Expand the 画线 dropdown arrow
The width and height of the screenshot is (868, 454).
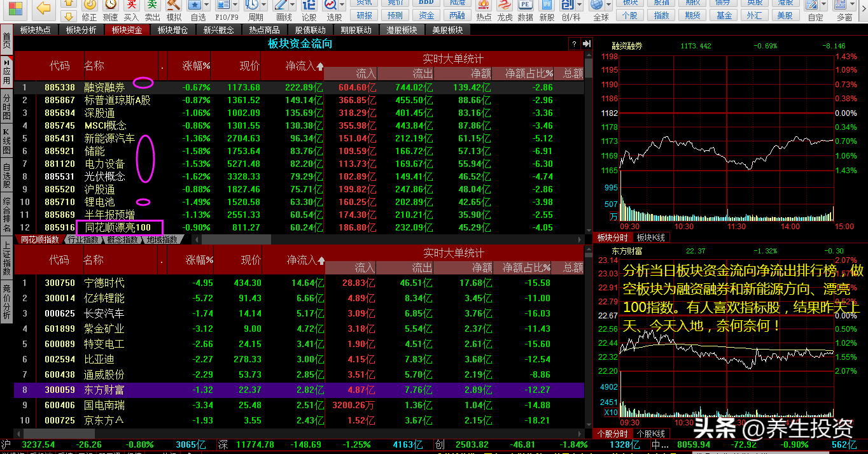coord(291,6)
